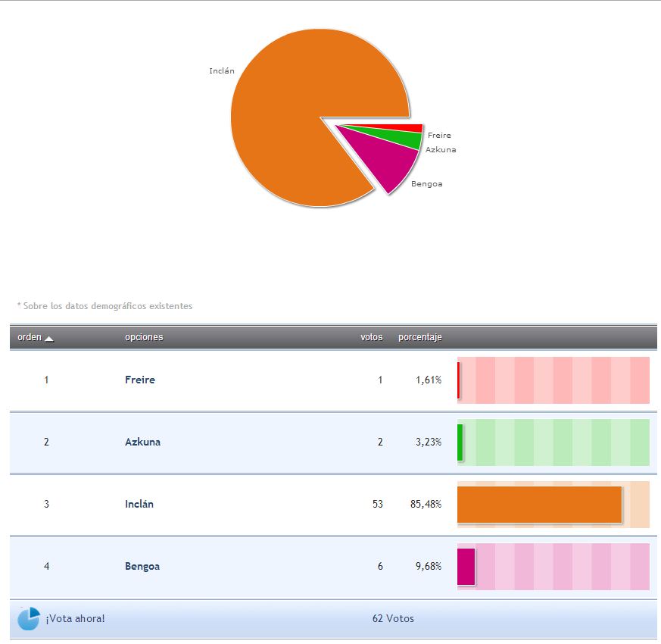Select the Azkuna option in table
This screenshot has height=644, width=661.
coord(142,442)
